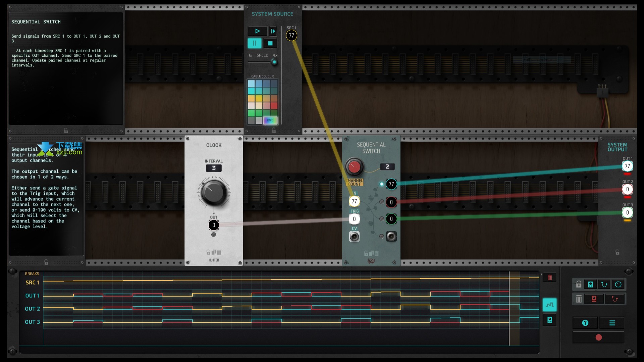Image resolution: width=644 pixels, height=362 pixels.
Task: Click the red record button bottom right
Action: (598, 337)
